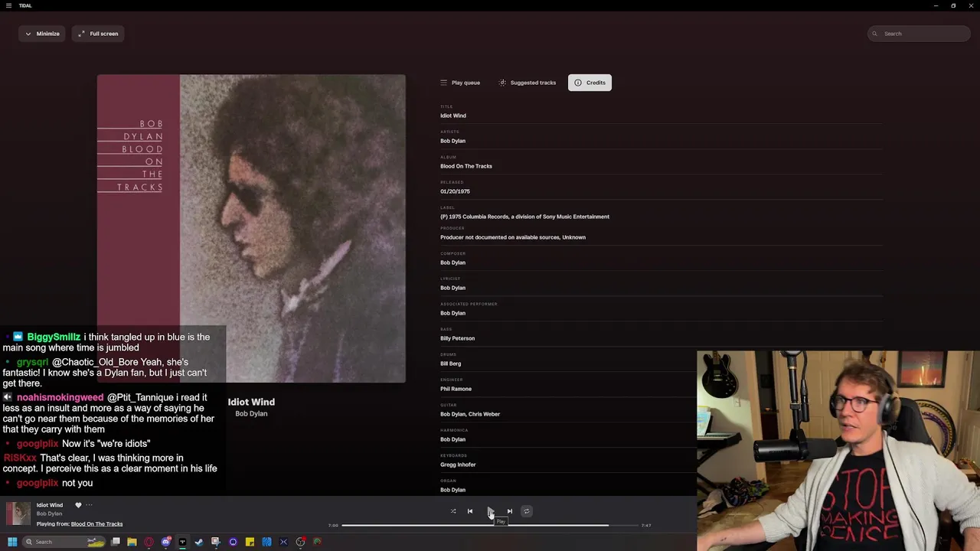
Task: Open Steam from taskbar
Action: pos(199,542)
